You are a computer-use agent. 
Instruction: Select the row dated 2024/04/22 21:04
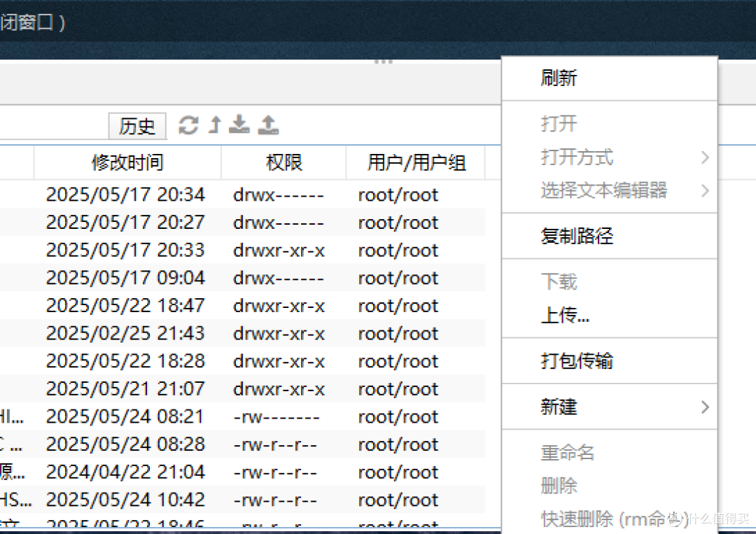click(242, 472)
